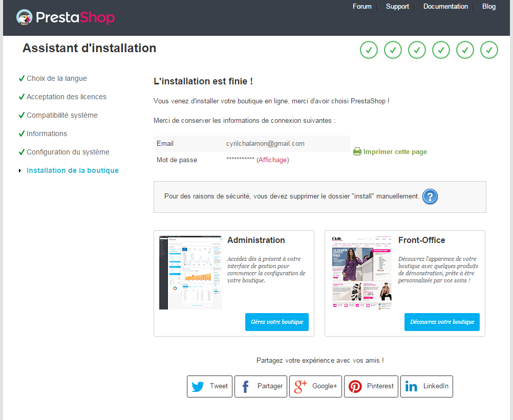Click the Pinterest share button

(371, 386)
